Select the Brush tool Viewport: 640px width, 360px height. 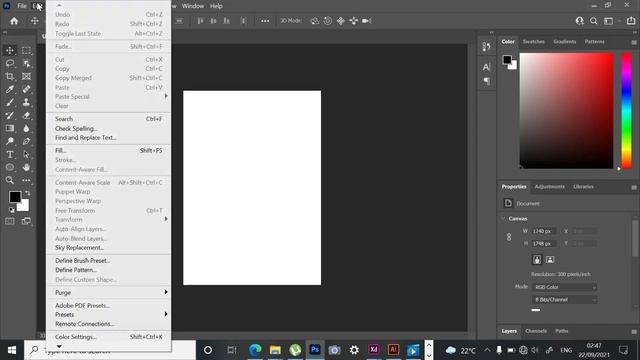[10, 102]
